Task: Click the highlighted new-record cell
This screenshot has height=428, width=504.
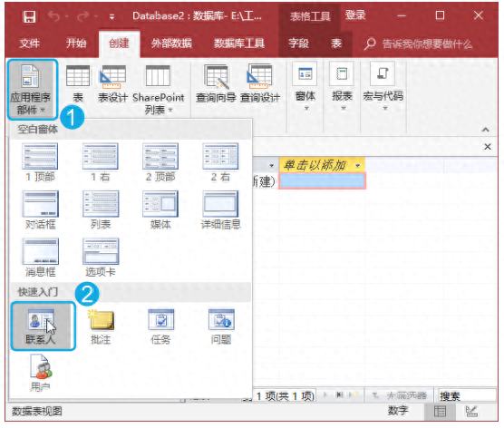Action: click(322, 181)
